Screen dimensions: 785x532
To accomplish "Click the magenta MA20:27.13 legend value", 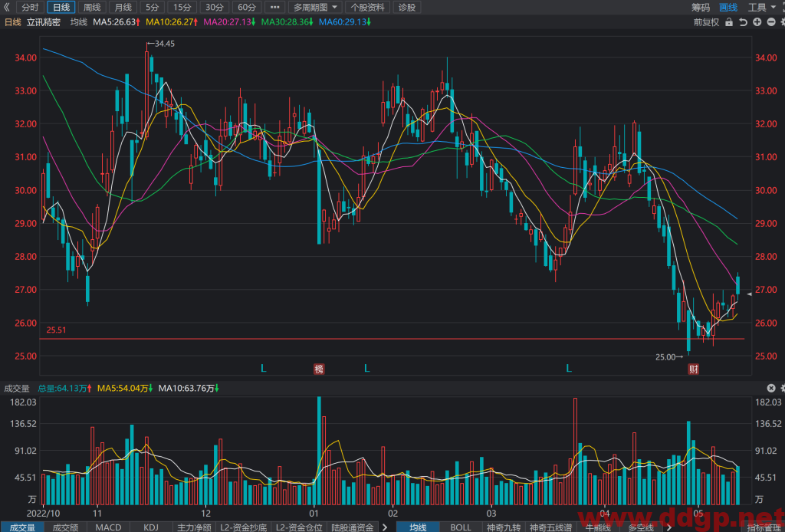I will pyautogui.click(x=229, y=22).
